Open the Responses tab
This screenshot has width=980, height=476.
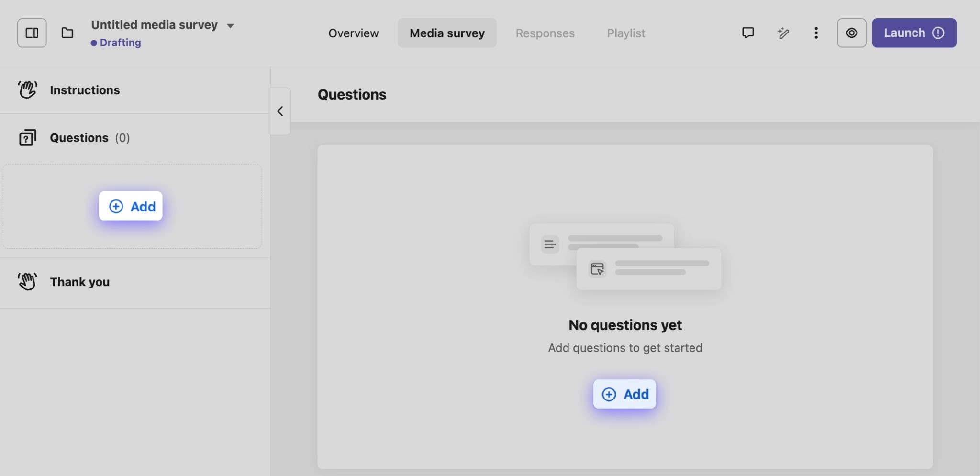click(545, 33)
